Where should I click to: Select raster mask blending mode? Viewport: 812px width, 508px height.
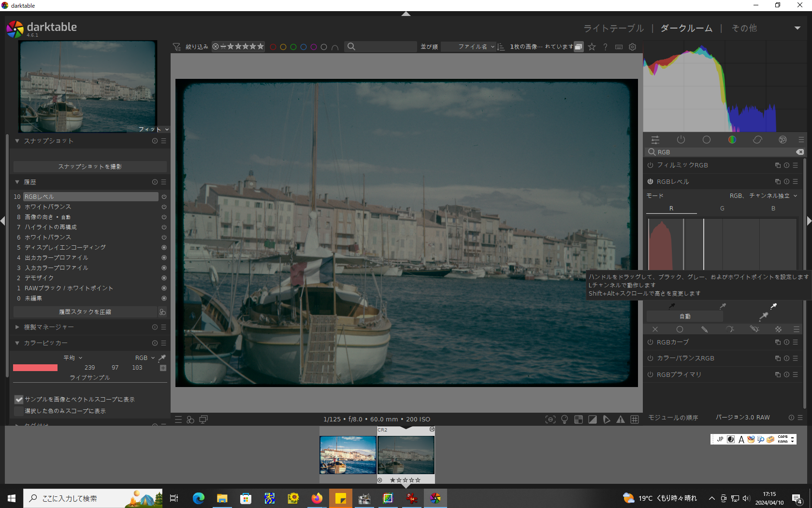pos(778,329)
